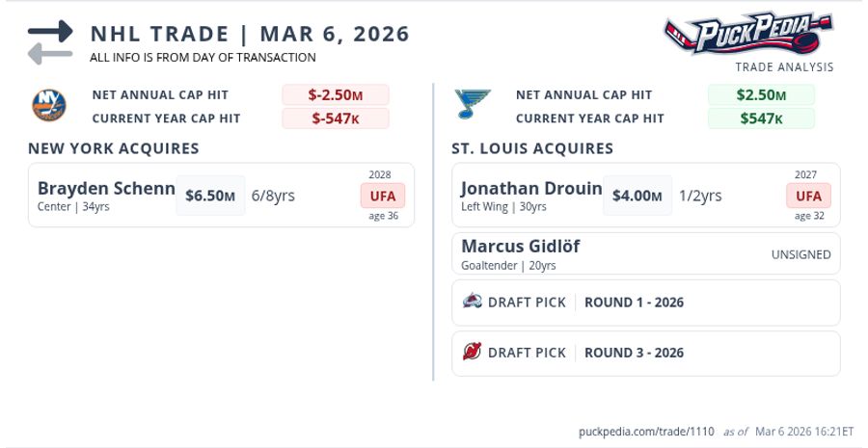Image resolution: width=868 pixels, height=448 pixels.
Task: Click Schenn's $6.50M cap hit box
Action: (x=210, y=196)
